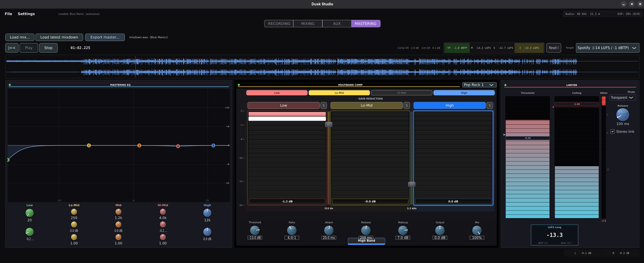Select the Low band header button
This screenshot has width=644, height=263.
pos(284,105)
